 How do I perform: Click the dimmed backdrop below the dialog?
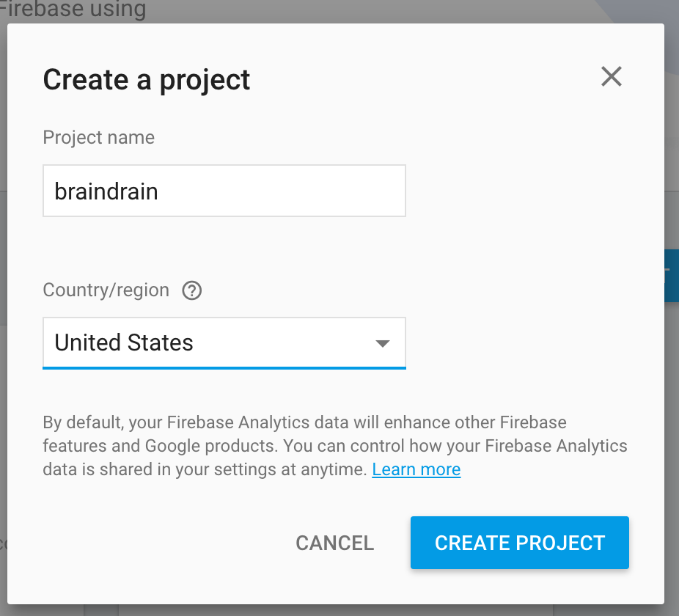339,610
